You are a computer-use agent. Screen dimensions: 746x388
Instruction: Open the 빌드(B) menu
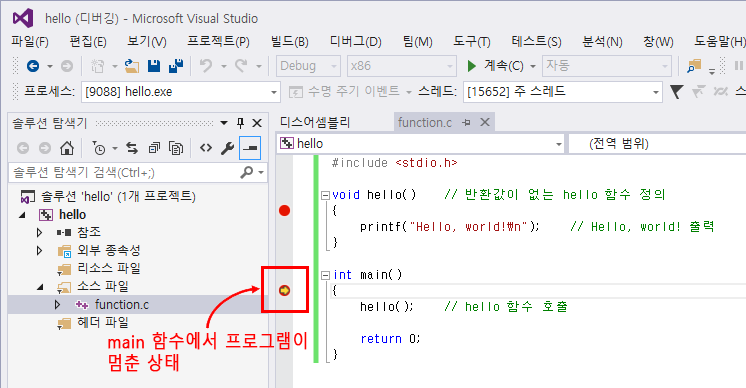pyautogui.click(x=290, y=42)
